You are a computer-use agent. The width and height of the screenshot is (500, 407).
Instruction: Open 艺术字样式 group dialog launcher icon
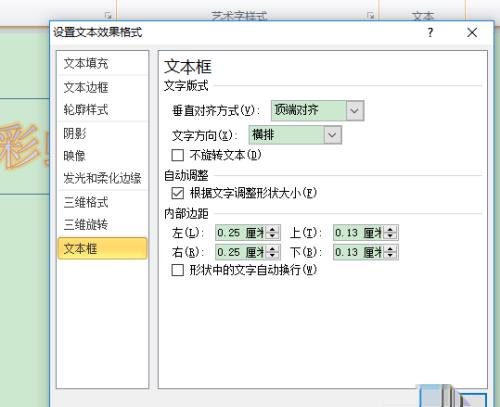[370, 15]
